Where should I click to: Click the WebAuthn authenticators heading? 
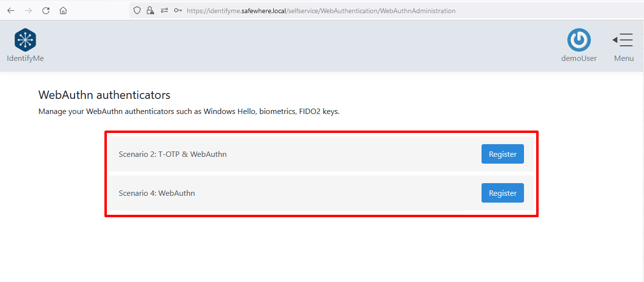click(x=104, y=94)
